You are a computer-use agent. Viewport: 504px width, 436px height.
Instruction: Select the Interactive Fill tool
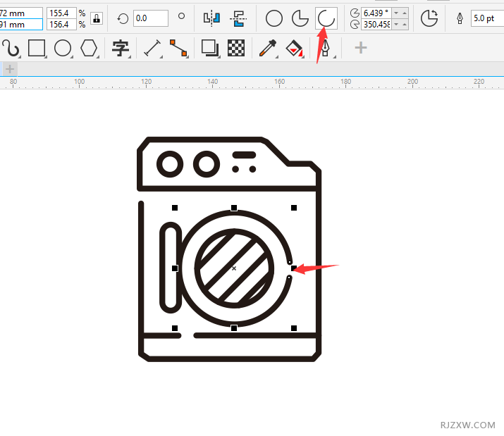293,48
